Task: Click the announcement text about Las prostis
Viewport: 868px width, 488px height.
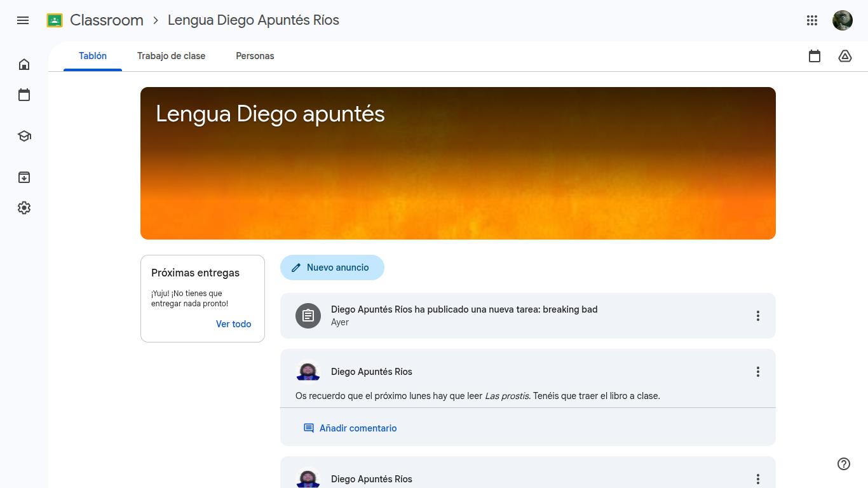Action: point(478,396)
